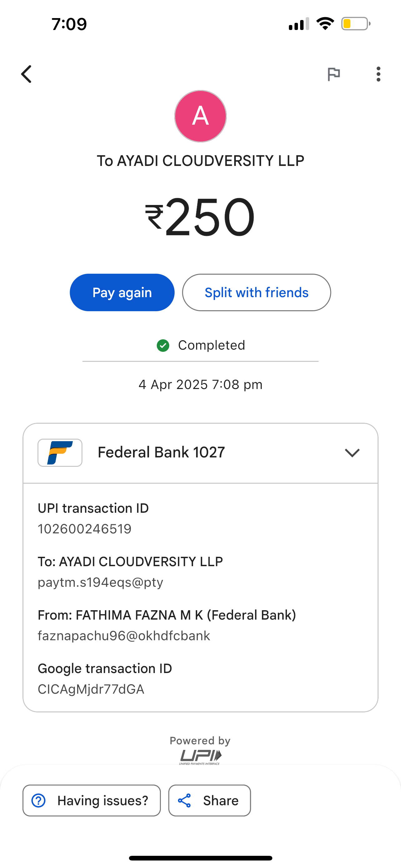Tap the Having issues? button
Image resolution: width=401 pixels, height=868 pixels.
(x=92, y=800)
